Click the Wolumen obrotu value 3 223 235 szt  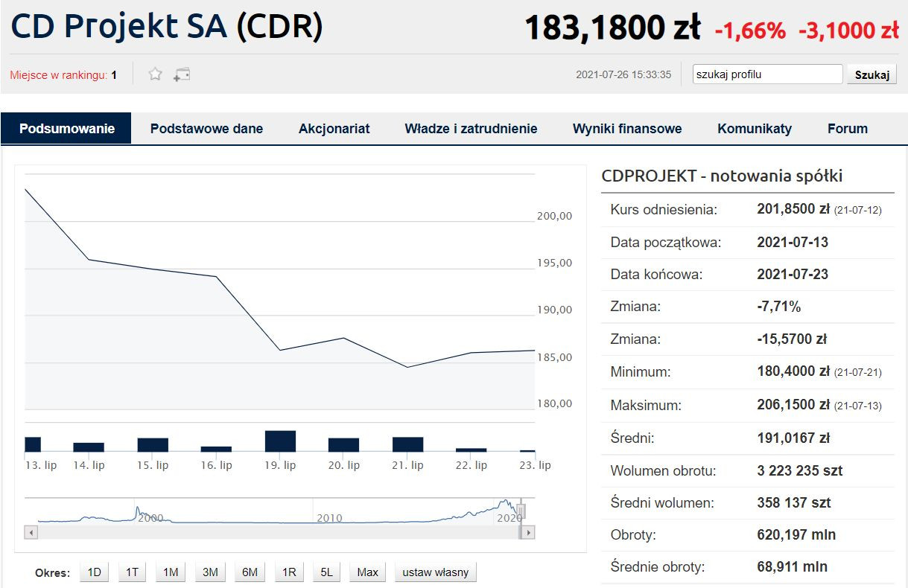point(800,470)
